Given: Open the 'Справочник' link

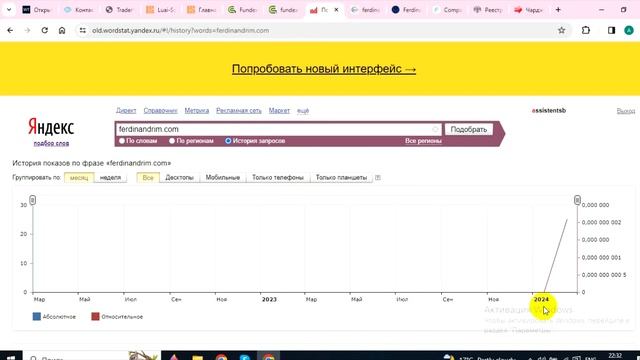Looking at the screenshot, I should [160, 111].
